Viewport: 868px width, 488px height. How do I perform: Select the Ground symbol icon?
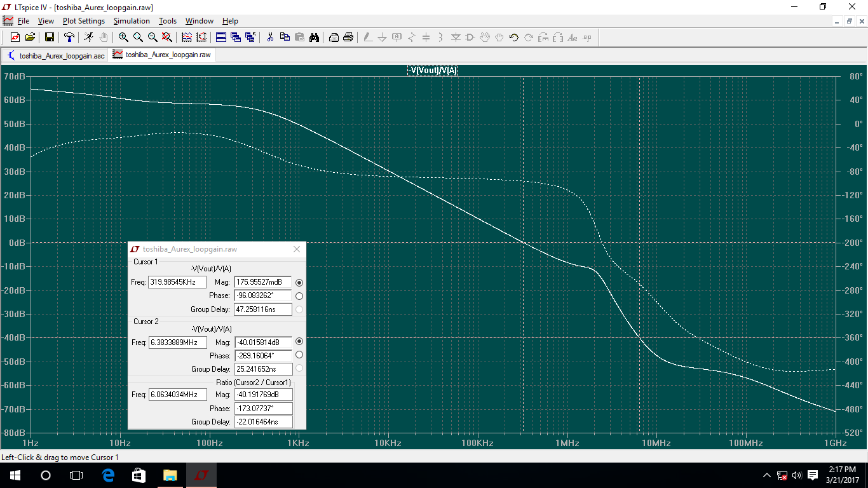pyautogui.click(x=383, y=37)
